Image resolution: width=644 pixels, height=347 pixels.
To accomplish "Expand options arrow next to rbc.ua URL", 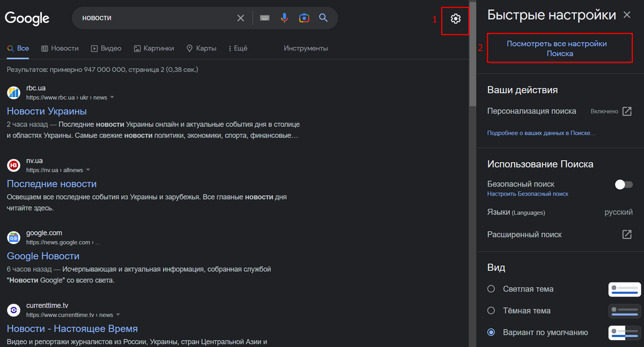I will [112, 98].
